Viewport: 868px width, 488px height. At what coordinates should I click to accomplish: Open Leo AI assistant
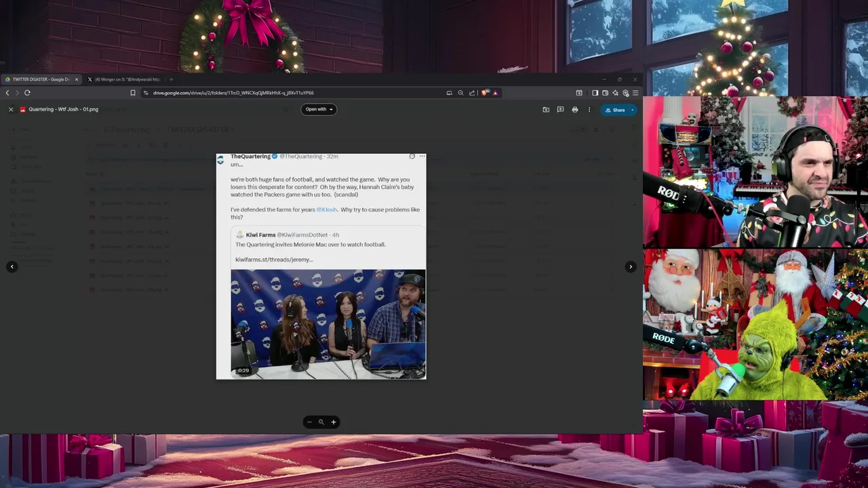tap(615, 93)
